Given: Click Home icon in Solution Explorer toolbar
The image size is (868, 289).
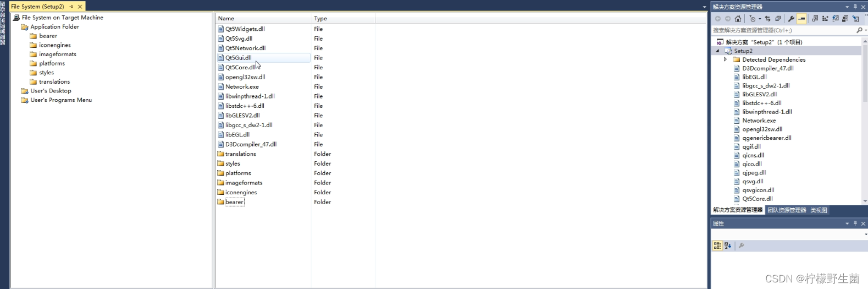Looking at the screenshot, I should click(738, 19).
